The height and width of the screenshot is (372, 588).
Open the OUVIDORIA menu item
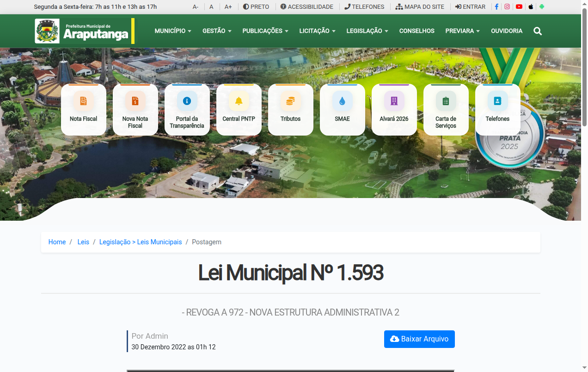tap(507, 31)
